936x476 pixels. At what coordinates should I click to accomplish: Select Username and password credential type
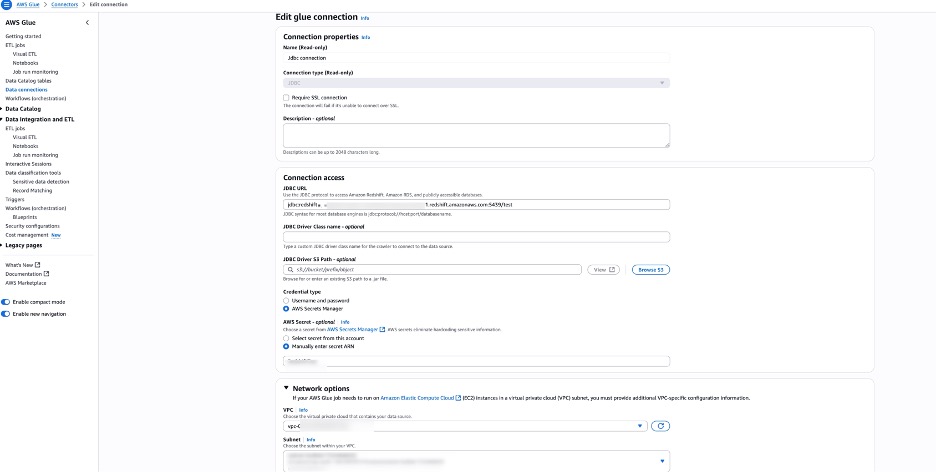click(287, 300)
